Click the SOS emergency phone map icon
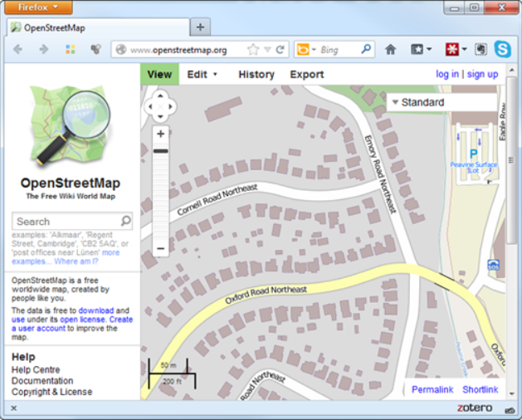The width and height of the screenshot is (522, 420). [493, 265]
